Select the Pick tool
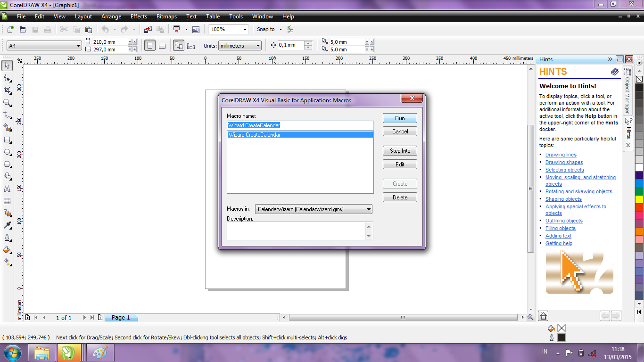Screen dimensions: 644x362 coord(7,66)
